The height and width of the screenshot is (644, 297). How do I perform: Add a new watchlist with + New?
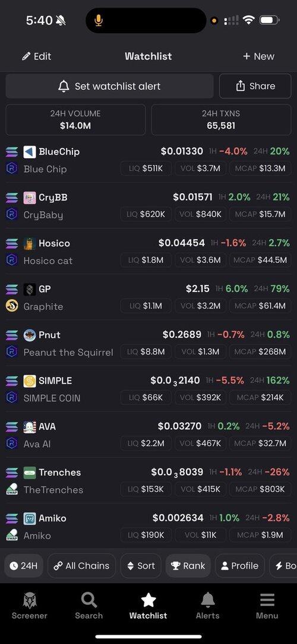[x=258, y=56]
